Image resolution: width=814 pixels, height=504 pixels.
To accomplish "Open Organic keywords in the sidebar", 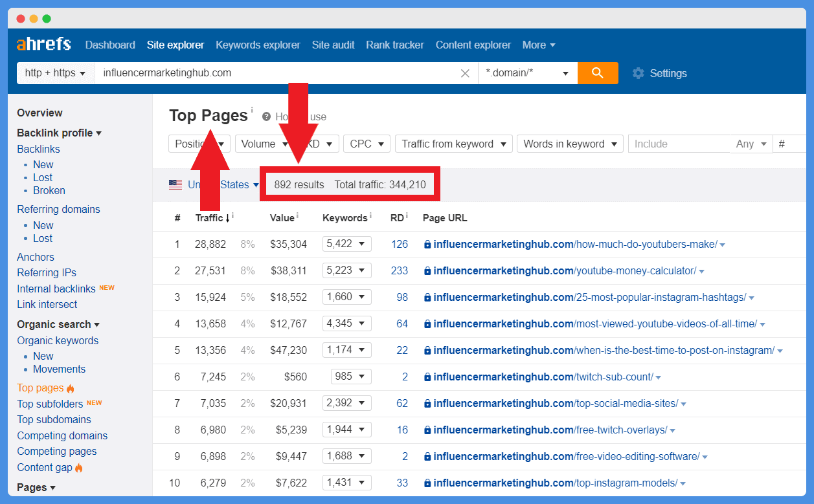I will pyautogui.click(x=58, y=340).
